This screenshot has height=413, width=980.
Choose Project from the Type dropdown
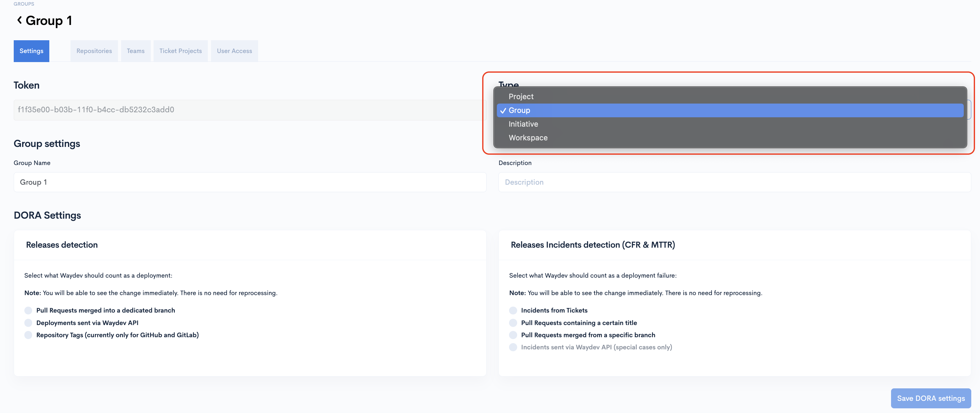point(521,97)
